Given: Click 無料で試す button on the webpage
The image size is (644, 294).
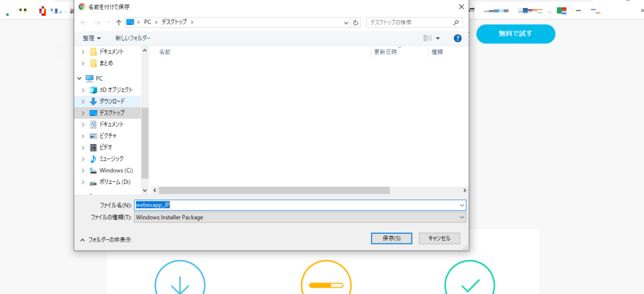Looking at the screenshot, I should (516, 34).
